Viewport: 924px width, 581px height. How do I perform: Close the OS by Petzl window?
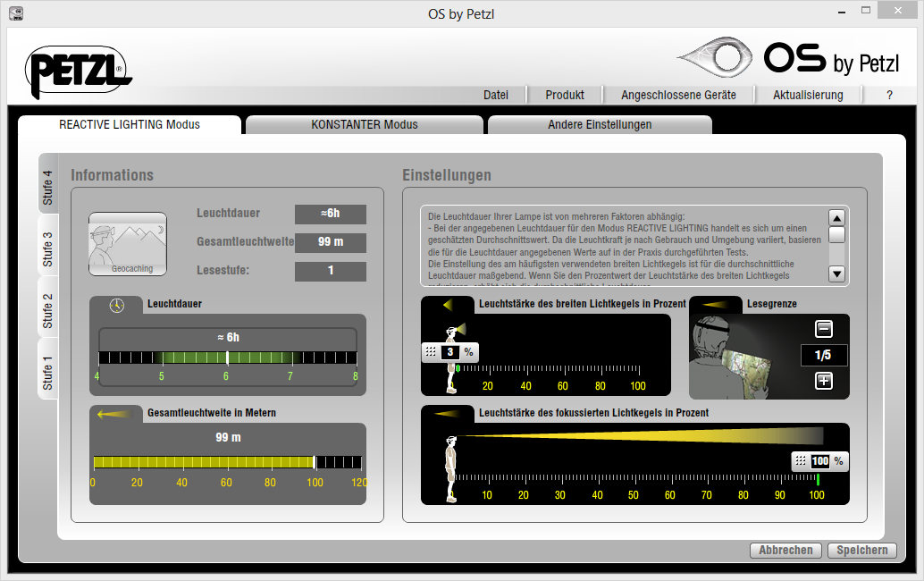[898, 11]
